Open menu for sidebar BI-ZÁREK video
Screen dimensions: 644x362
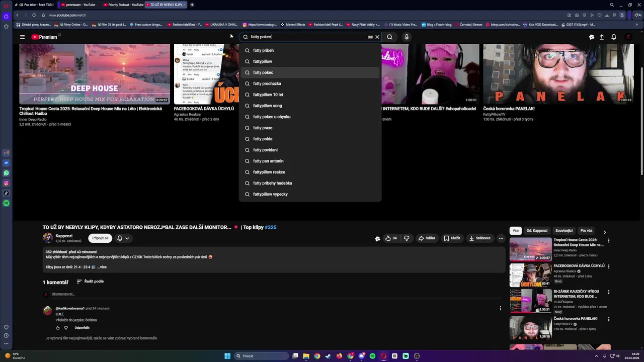click(609, 292)
